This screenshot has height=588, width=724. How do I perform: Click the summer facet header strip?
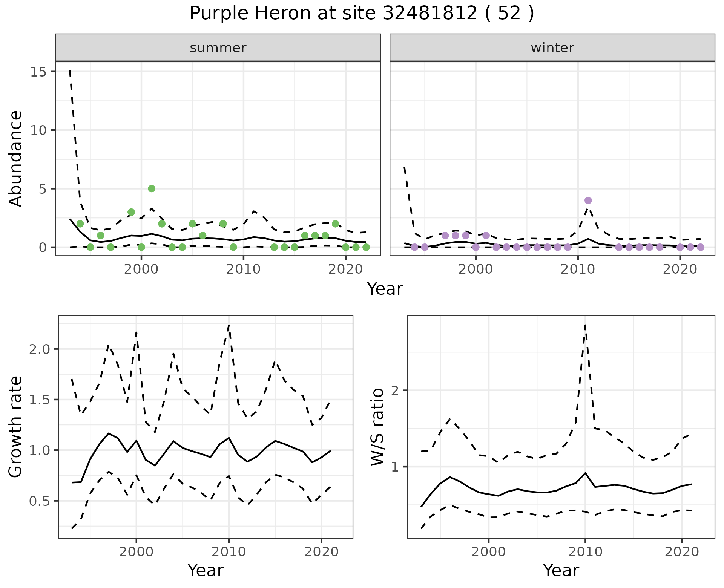click(218, 48)
